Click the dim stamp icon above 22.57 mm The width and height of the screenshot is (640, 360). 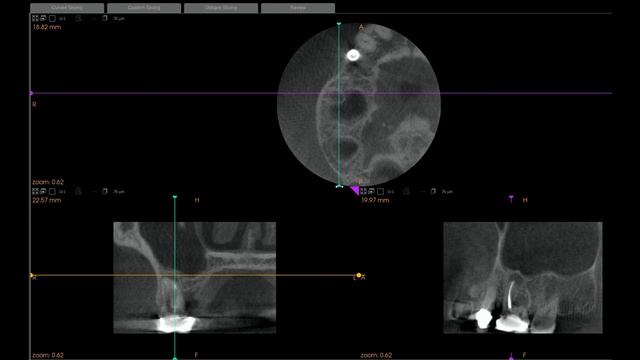78,191
